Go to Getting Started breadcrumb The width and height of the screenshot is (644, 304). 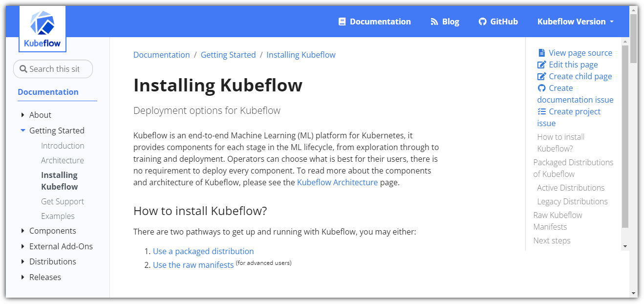(228, 55)
